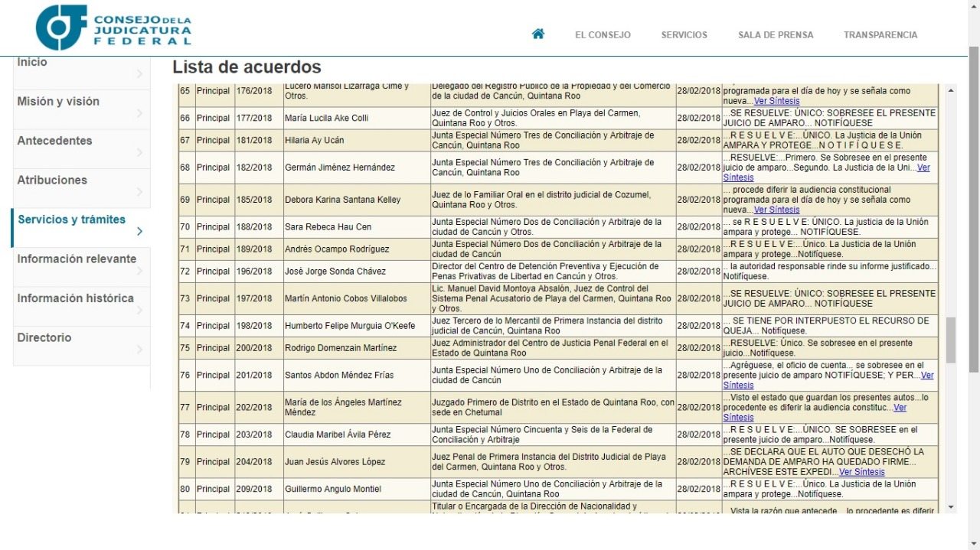Click the Consejo de la Judicatura Federal logo
Image resolution: width=980 pixels, height=550 pixels.
coord(113,28)
